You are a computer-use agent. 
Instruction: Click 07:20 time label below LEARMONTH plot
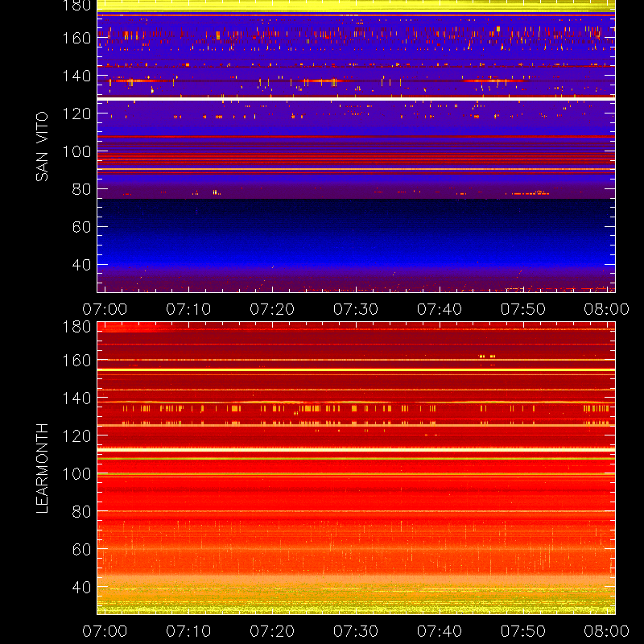pyautogui.click(x=272, y=631)
